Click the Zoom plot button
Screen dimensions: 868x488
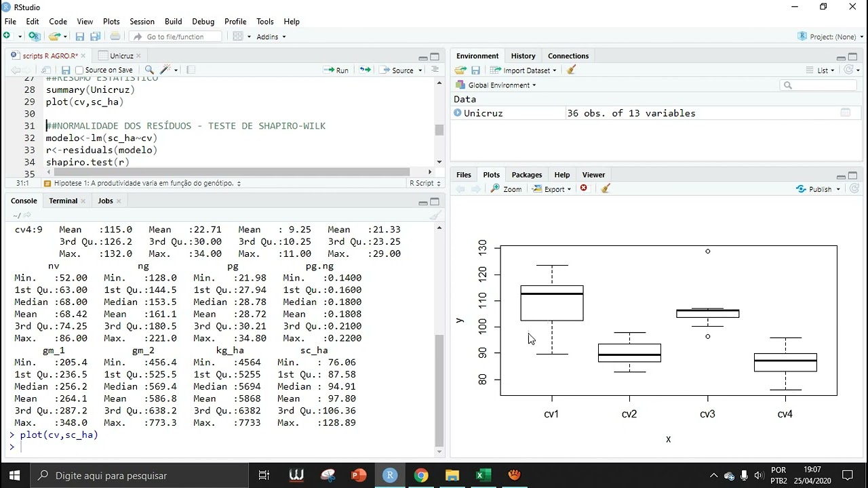(x=507, y=189)
